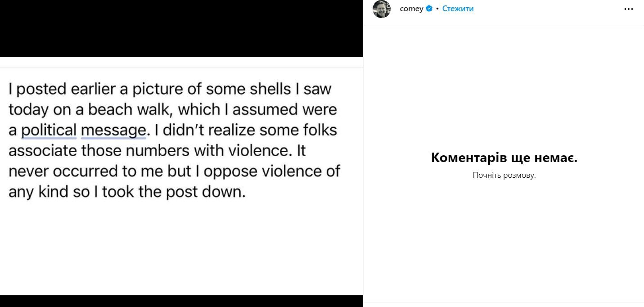Click the blue verified badge next to comey
The image size is (644, 307).
click(429, 9)
